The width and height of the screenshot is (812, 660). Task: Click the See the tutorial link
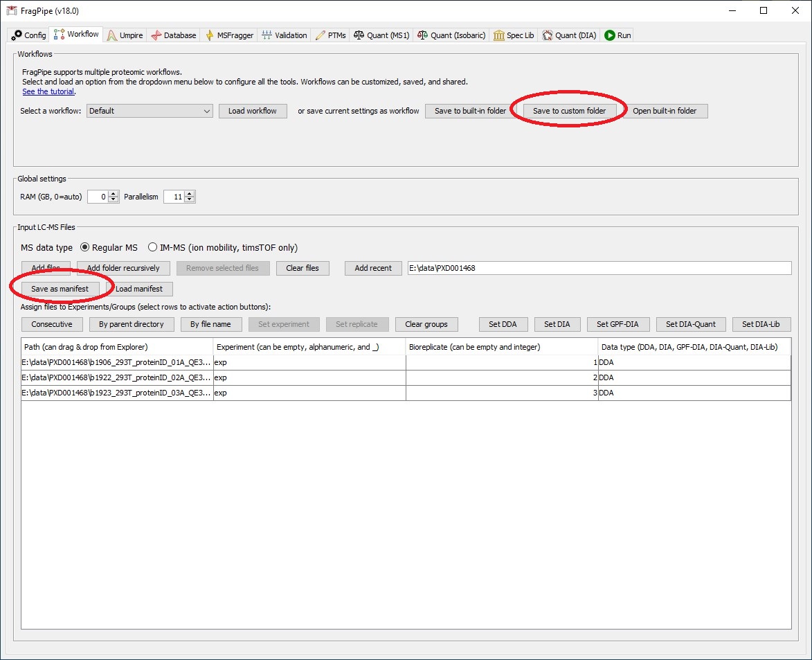[x=48, y=91]
